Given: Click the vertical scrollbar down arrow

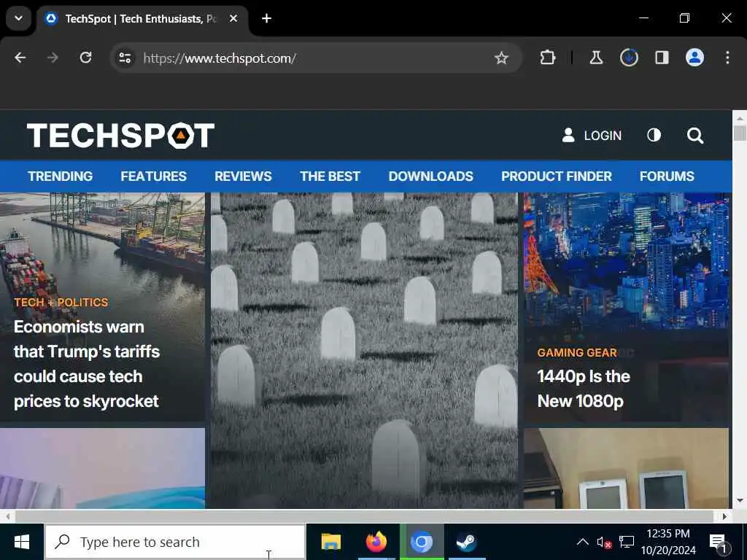Looking at the screenshot, I should (x=740, y=500).
